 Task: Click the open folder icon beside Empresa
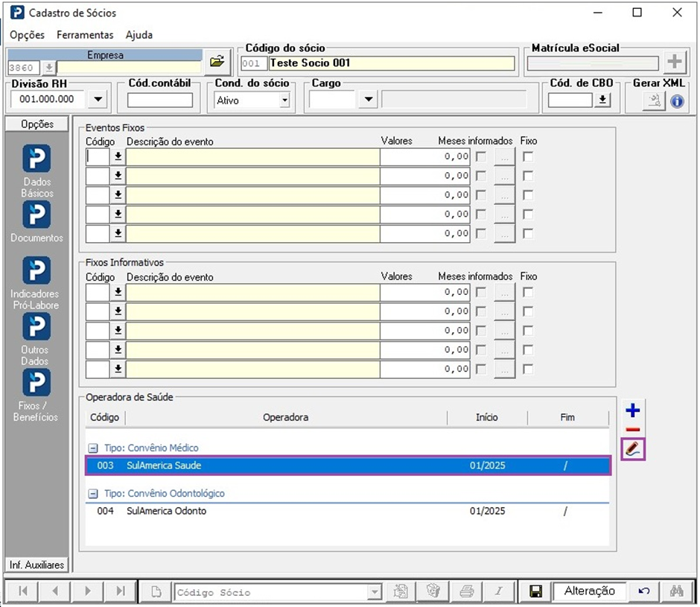coord(217,62)
